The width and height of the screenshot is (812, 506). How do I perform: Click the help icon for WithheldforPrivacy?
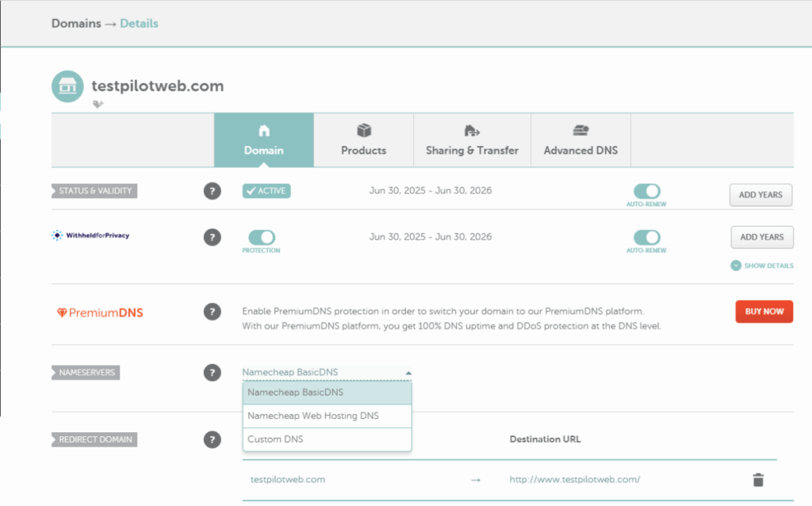click(x=212, y=237)
